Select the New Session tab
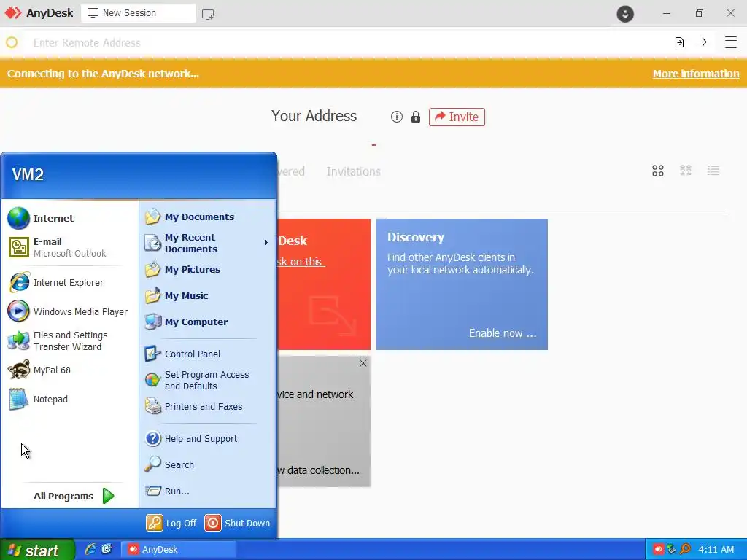Screen dimensions: 747x560 pos(138,13)
